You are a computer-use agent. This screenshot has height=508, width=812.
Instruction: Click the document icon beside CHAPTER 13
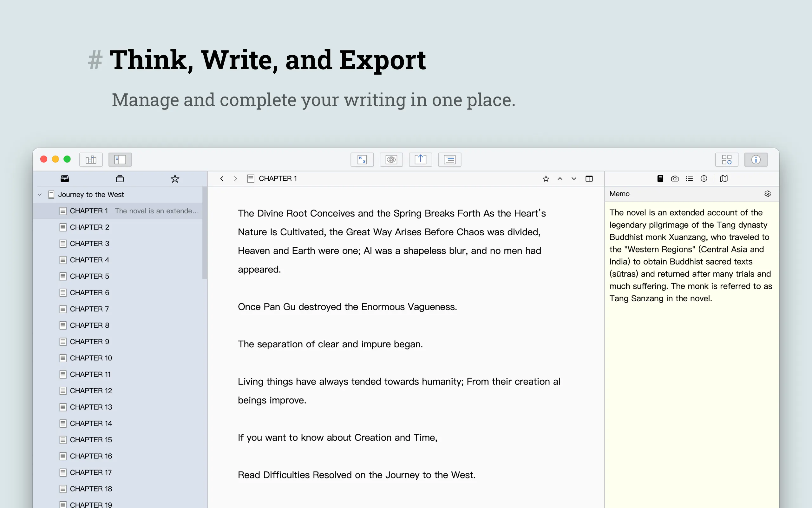click(x=63, y=407)
